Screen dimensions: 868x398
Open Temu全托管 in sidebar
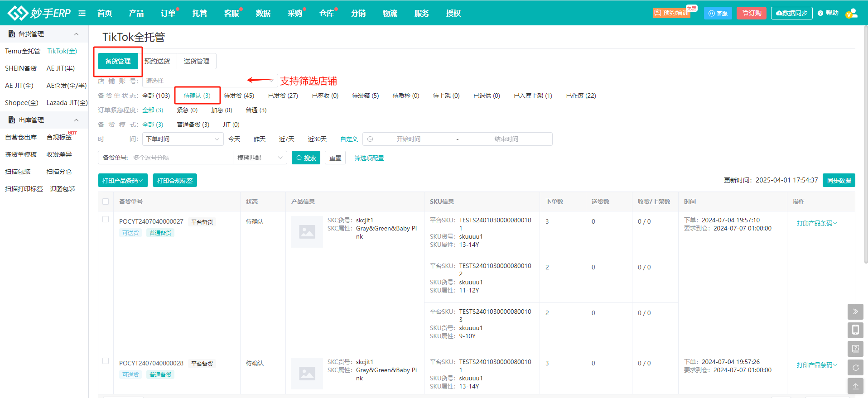[23, 51]
